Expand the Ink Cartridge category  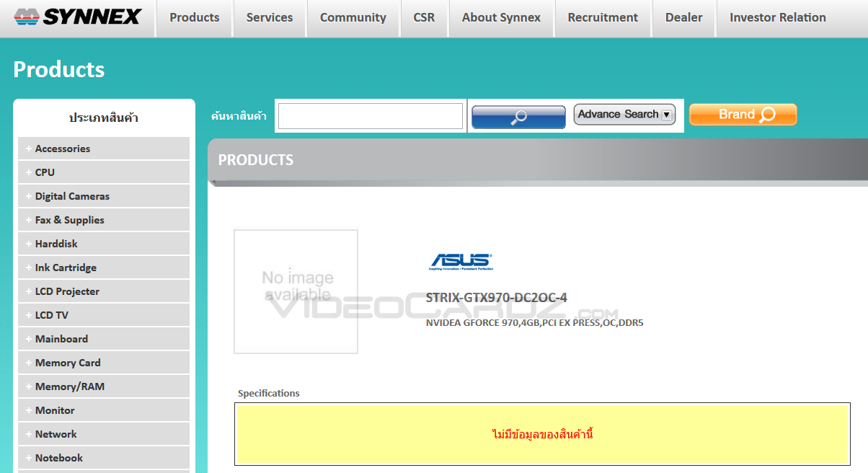point(104,268)
